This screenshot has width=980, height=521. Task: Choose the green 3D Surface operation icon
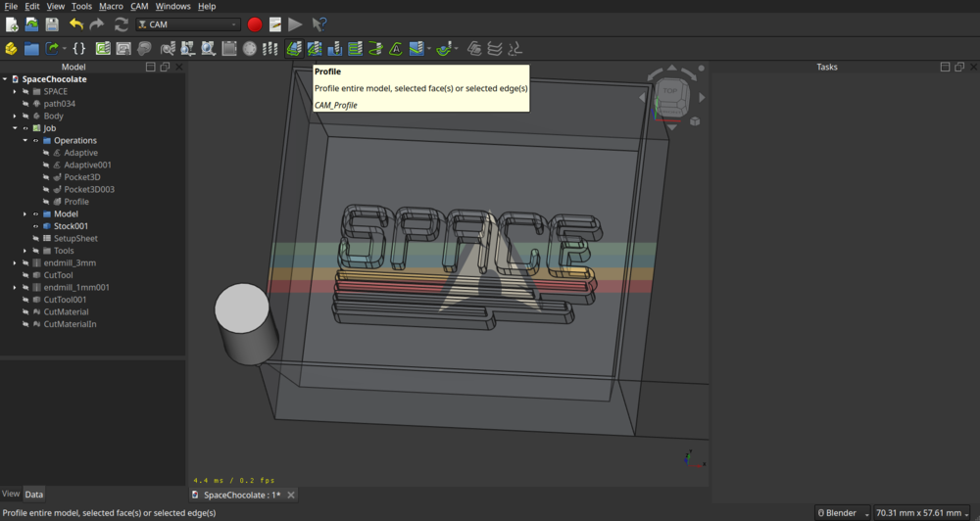(444, 48)
